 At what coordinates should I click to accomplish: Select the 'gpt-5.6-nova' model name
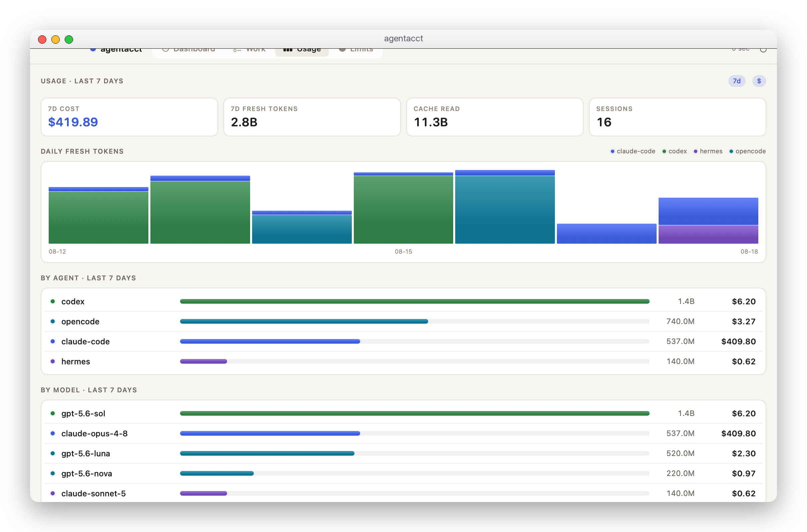click(x=87, y=474)
